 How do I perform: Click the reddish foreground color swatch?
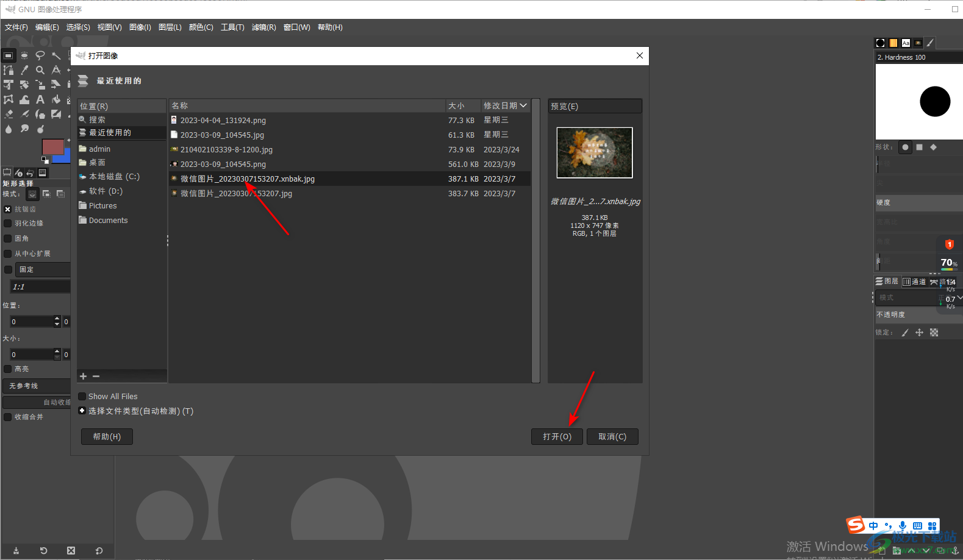click(52, 147)
